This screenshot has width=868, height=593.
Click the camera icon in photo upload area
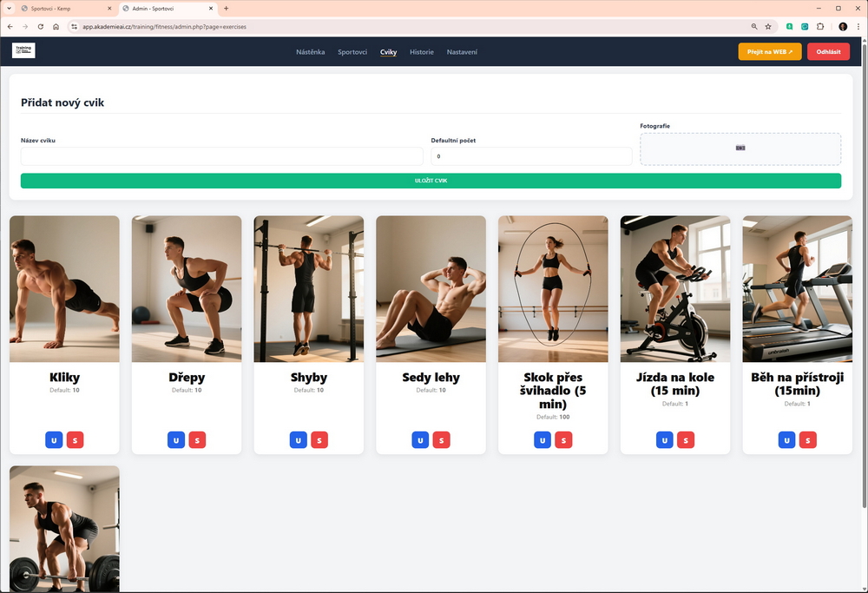[x=740, y=148]
